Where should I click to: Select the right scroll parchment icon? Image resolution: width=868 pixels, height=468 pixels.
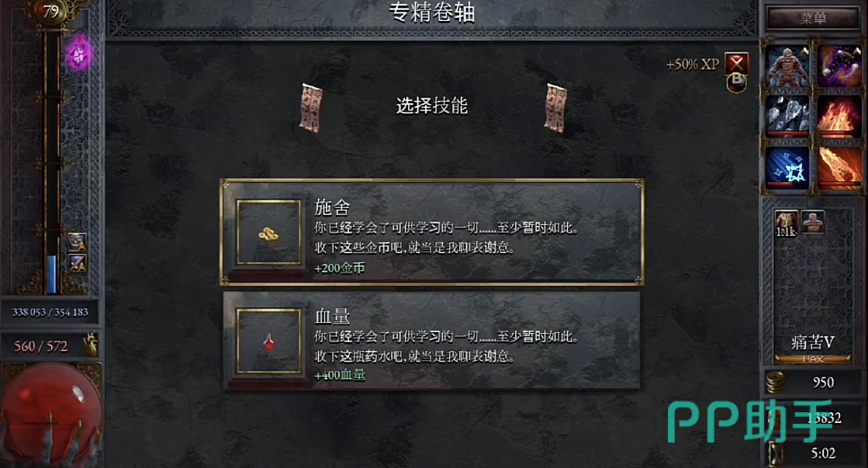pos(555,108)
